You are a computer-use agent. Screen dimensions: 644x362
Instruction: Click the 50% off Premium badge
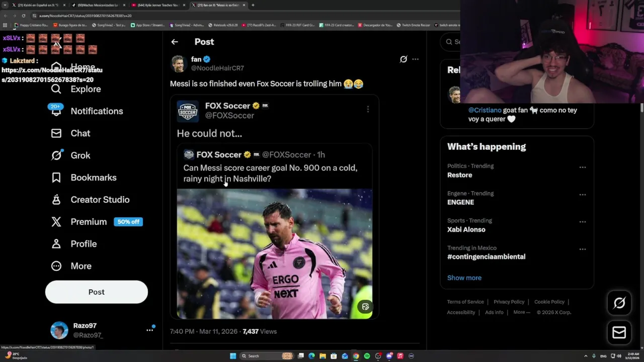(x=128, y=222)
